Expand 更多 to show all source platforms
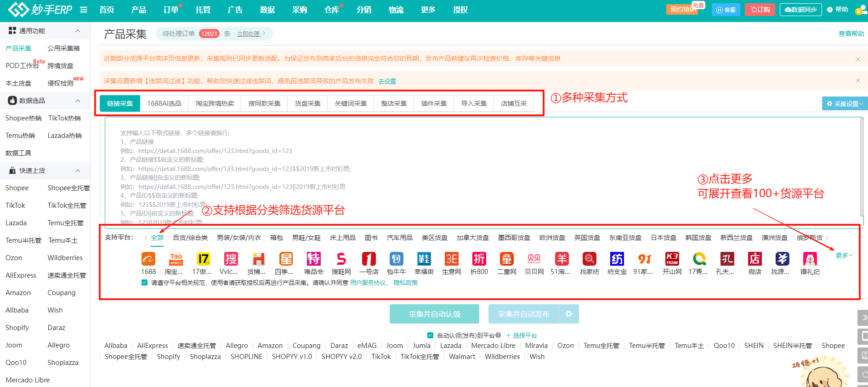Viewport: 868px width, 387px height. (844, 256)
